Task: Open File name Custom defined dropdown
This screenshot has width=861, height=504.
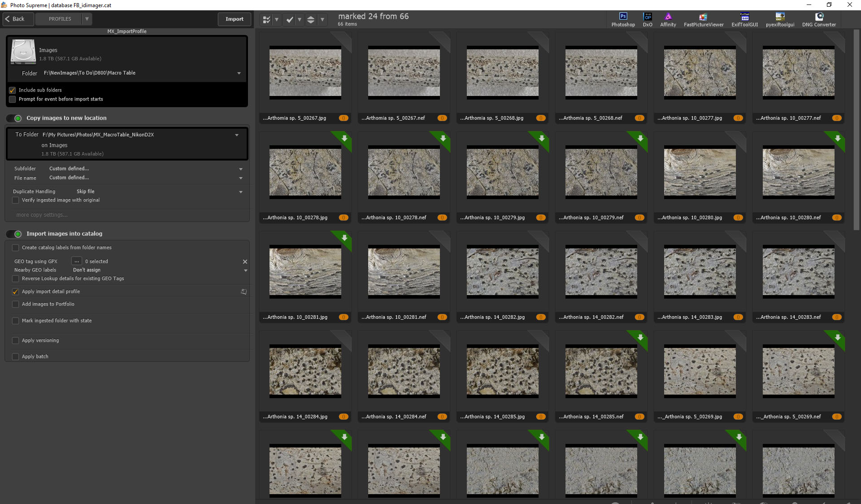Action: pos(241,178)
